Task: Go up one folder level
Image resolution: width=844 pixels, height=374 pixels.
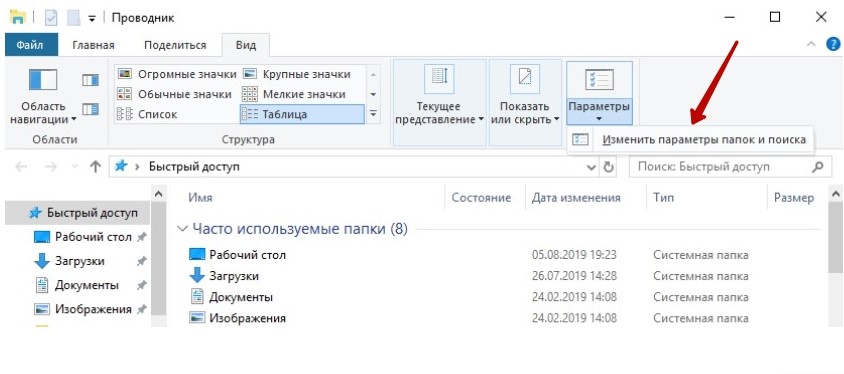Action: (x=95, y=167)
